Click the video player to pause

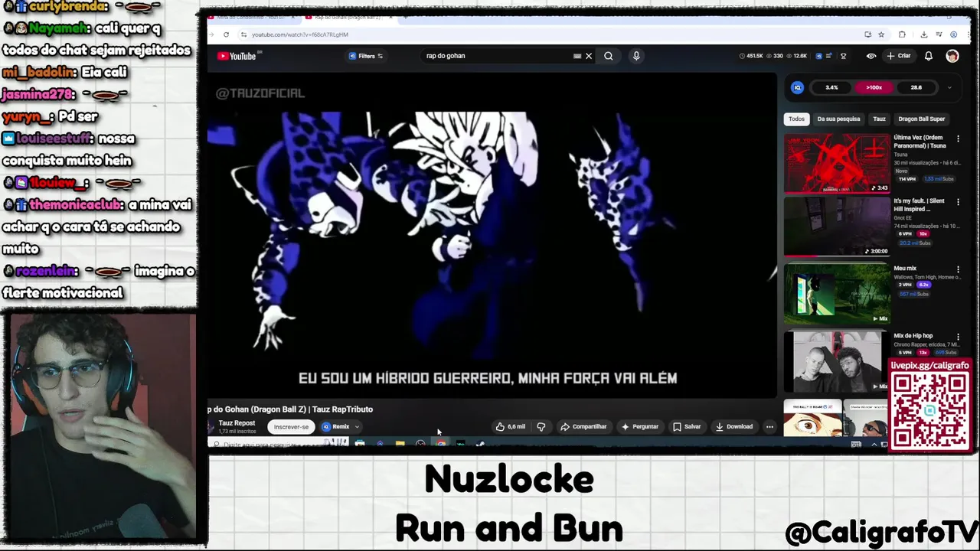pyautogui.click(x=492, y=237)
